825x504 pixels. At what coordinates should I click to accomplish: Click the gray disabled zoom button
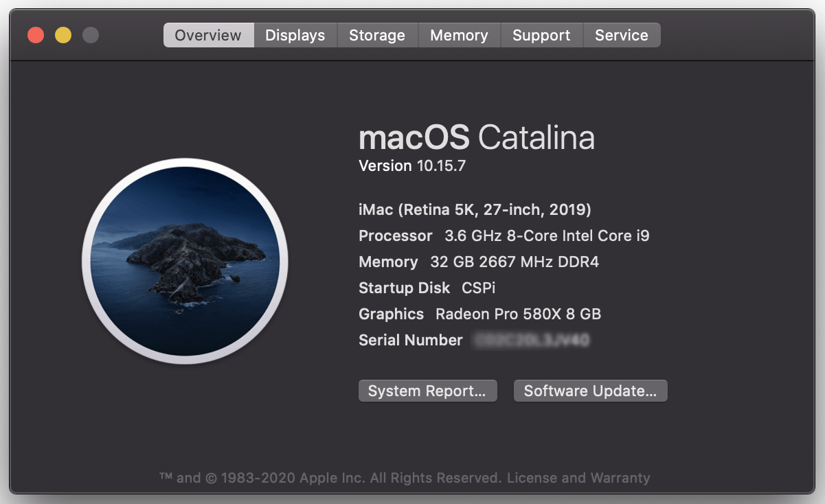tap(91, 35)
